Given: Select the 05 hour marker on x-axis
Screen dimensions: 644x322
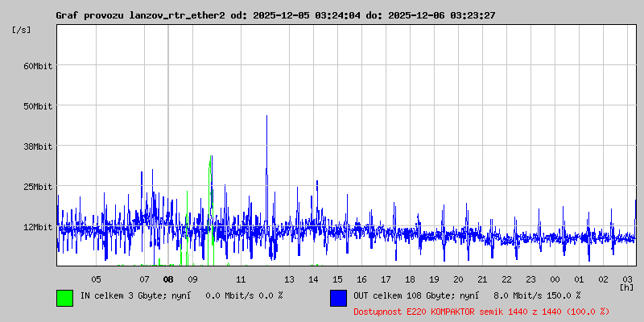Looking at the screenshot, I should pos(96,279).
